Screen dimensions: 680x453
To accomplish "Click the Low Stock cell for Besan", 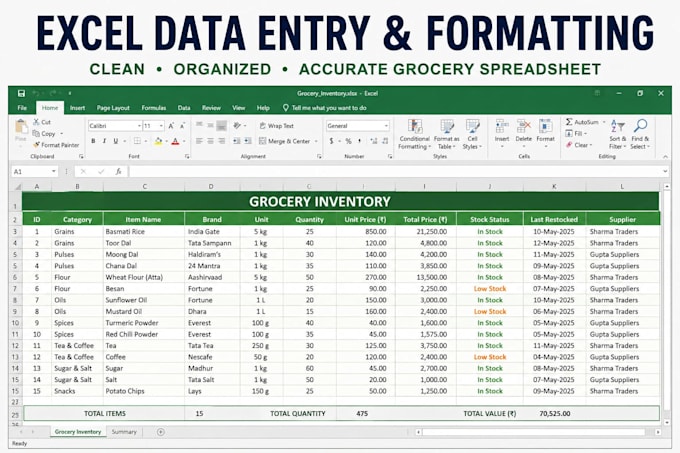I will [490, 289].
